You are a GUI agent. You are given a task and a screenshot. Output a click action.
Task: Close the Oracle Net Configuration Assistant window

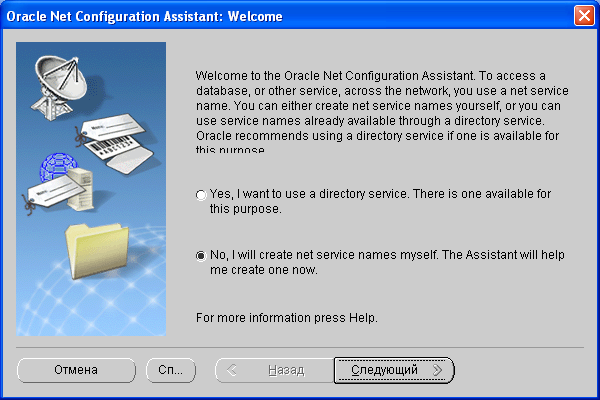click(584, 16)
